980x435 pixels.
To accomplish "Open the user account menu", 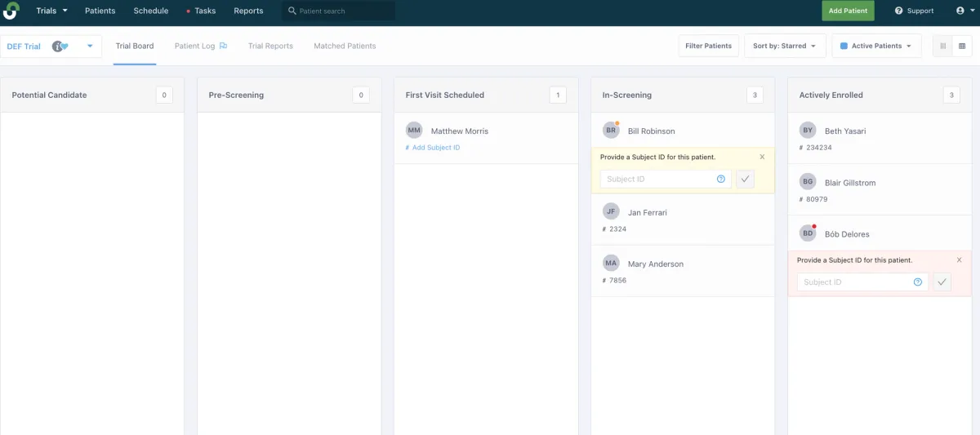I will coord(964,11).
